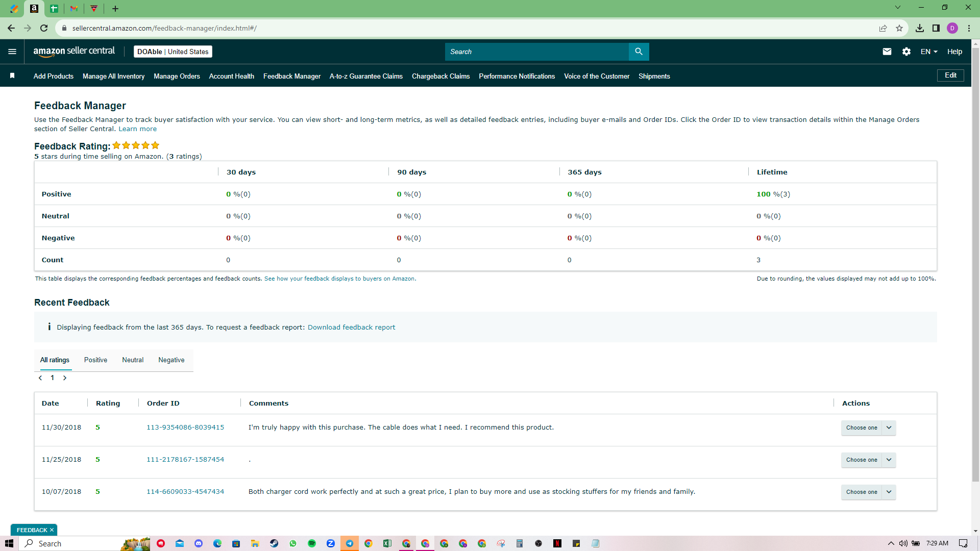Select the Negative ratings tab
980x551 pixels.
[x=171, y=360]
